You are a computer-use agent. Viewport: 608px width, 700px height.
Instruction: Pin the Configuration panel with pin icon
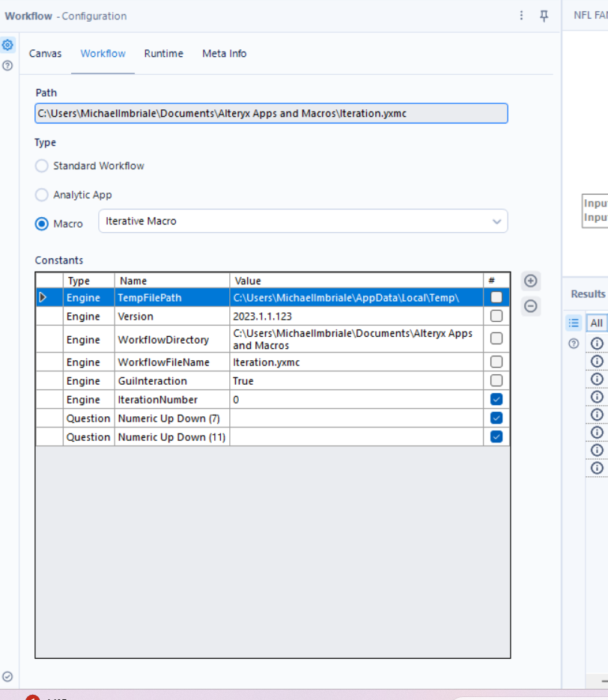[544, 16]
